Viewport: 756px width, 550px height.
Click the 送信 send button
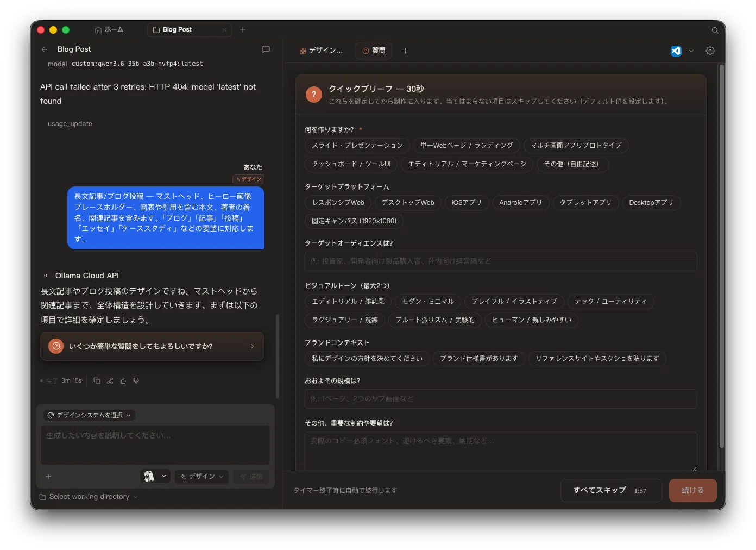(x=251, y=477)
